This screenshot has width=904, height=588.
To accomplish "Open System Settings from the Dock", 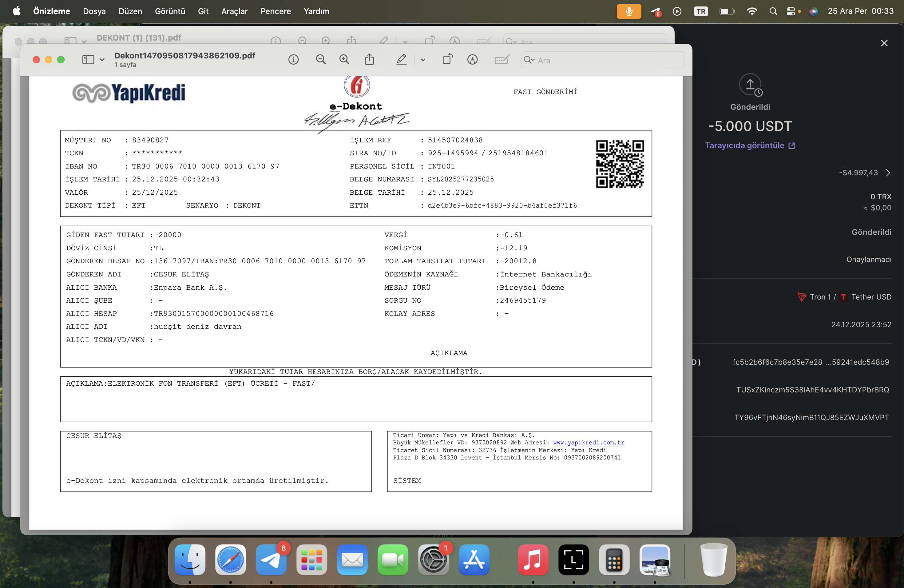I will pos(433,560).
